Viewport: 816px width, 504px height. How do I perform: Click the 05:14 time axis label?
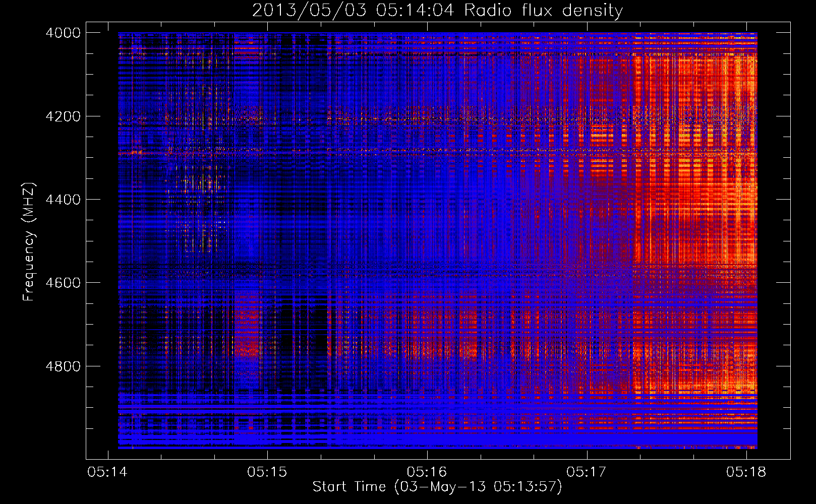pyautogui.click(x=107, y=472)
